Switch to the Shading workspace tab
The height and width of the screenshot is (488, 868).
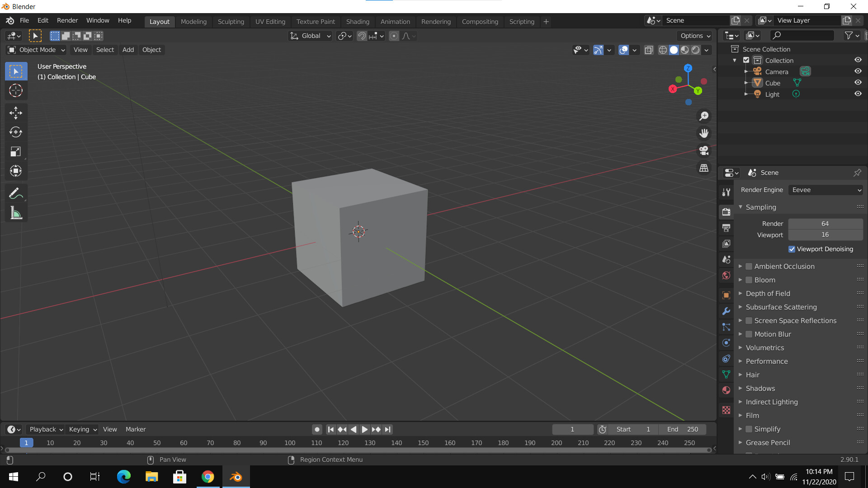pyautogui.click(x=357, y=21)
